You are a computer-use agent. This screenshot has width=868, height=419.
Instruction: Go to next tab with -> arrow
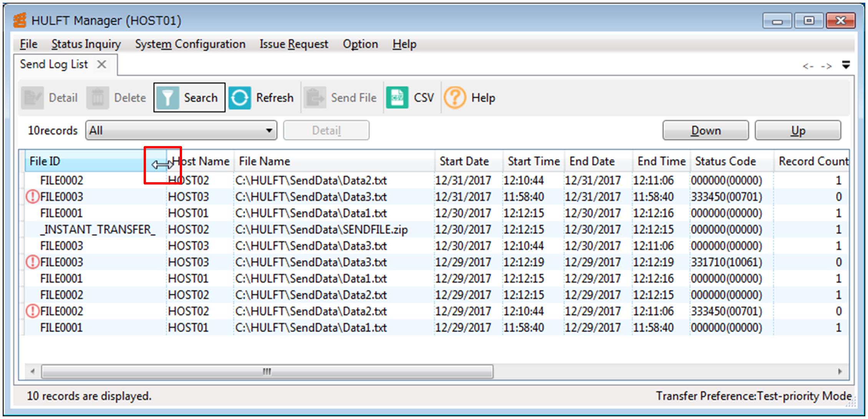(826, 66)
